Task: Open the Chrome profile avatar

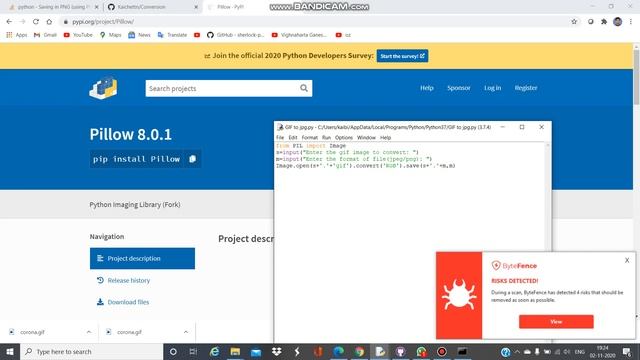Action: [618, 22]
